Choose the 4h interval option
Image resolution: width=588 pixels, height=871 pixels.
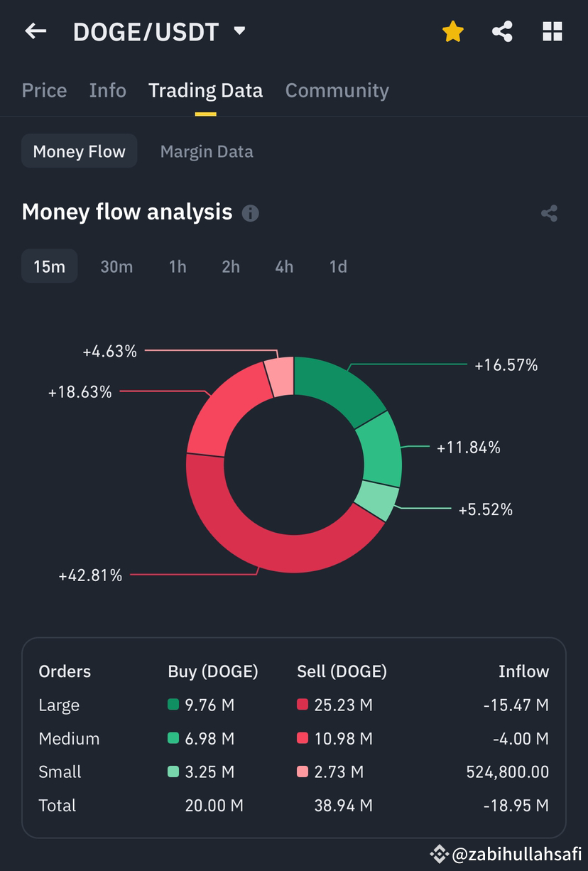point(283,266)
